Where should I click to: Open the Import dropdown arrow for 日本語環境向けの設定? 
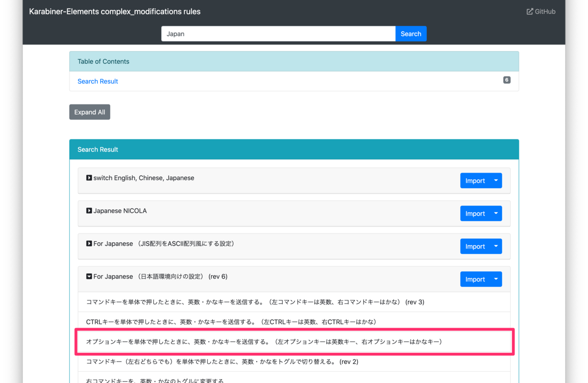496,280
